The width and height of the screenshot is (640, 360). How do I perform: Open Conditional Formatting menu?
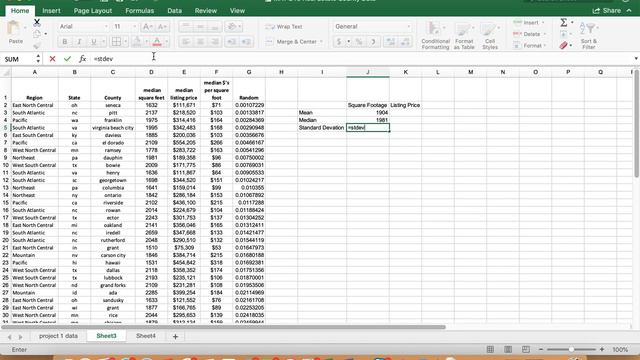435,36
